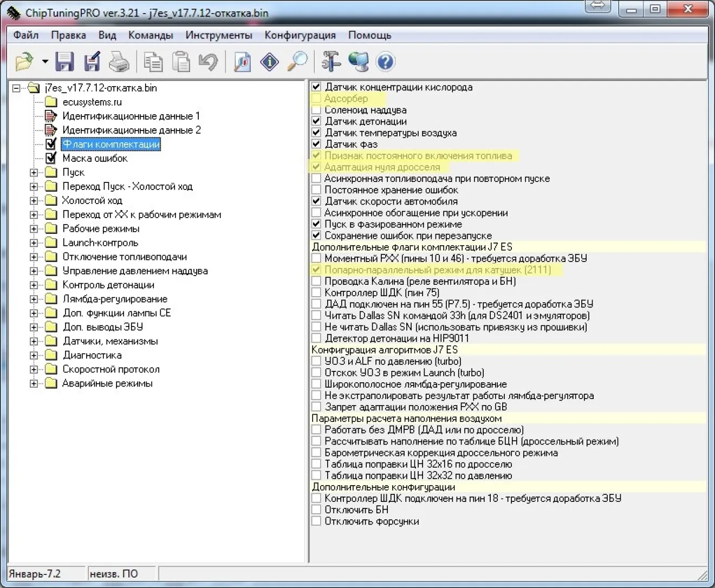
Task: Uncheck Датчик концентрации кислорода
Action: point(316,87)
